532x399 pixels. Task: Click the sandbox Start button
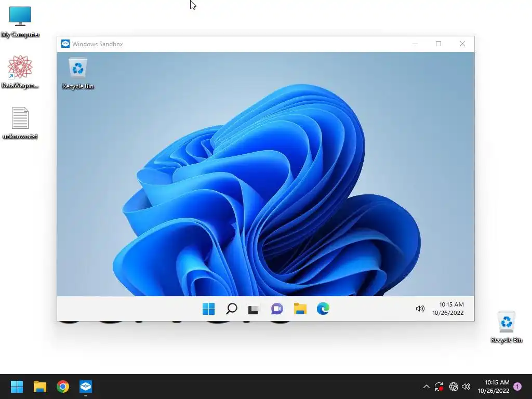[208, 309]
